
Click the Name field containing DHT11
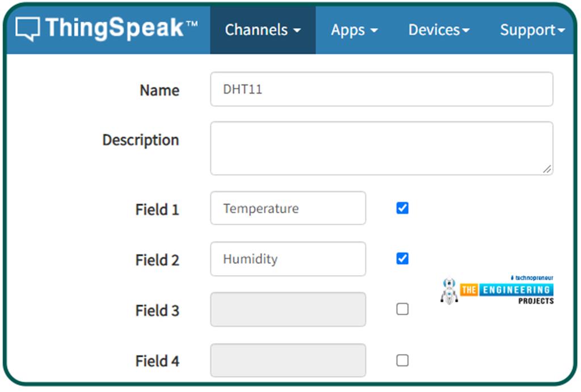click(381, 89)
